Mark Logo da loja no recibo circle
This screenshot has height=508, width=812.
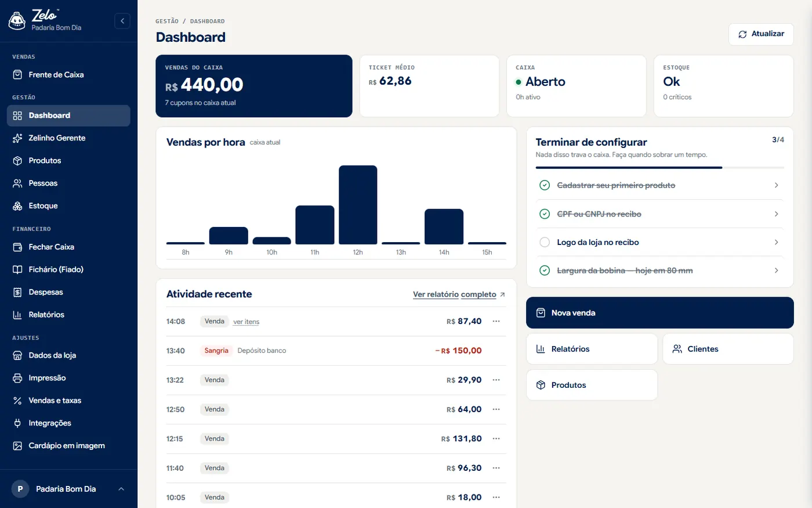pyautogui.click(x=545, y=242)
